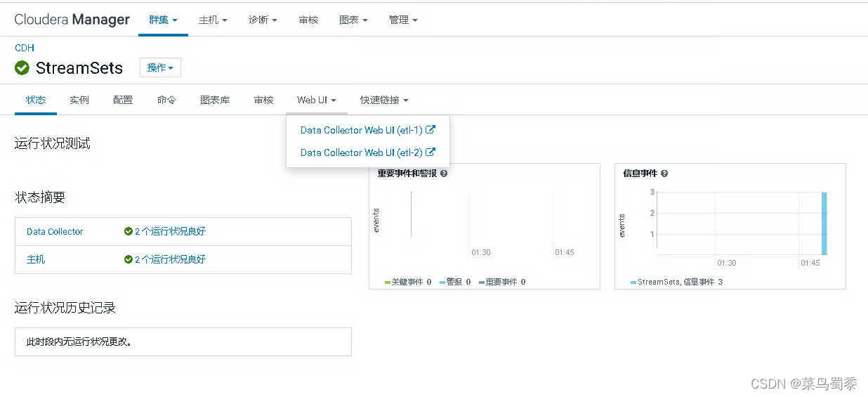Click the Cloudera Manager logo
The image size is (868, 397).
pos(72,20)
